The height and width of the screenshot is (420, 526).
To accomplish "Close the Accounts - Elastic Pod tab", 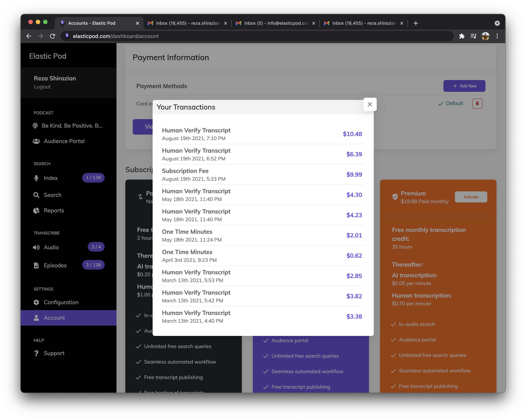I will [137, 23].
